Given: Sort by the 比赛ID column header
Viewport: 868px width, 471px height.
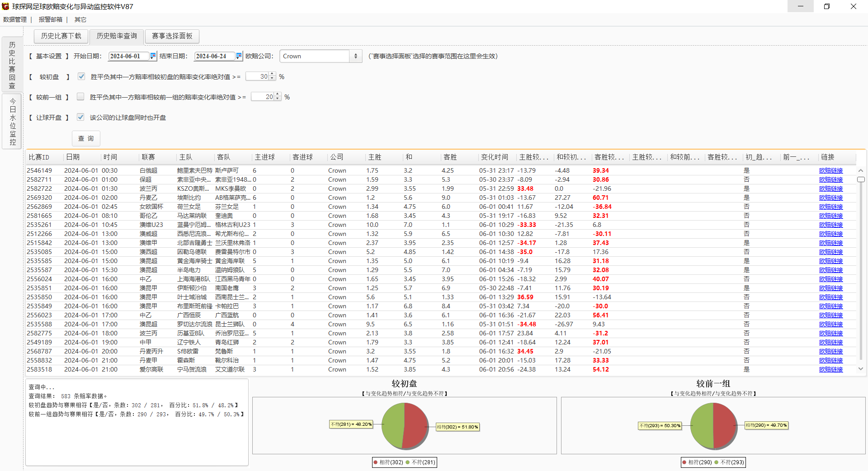Looking at the screenshot, I should click(44, 157).
